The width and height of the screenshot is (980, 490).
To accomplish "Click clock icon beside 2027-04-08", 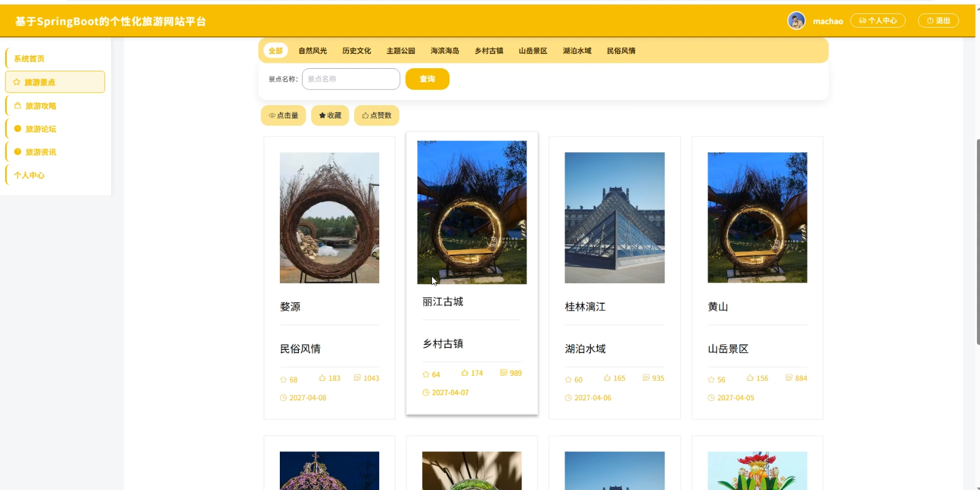I will [284, 398].
